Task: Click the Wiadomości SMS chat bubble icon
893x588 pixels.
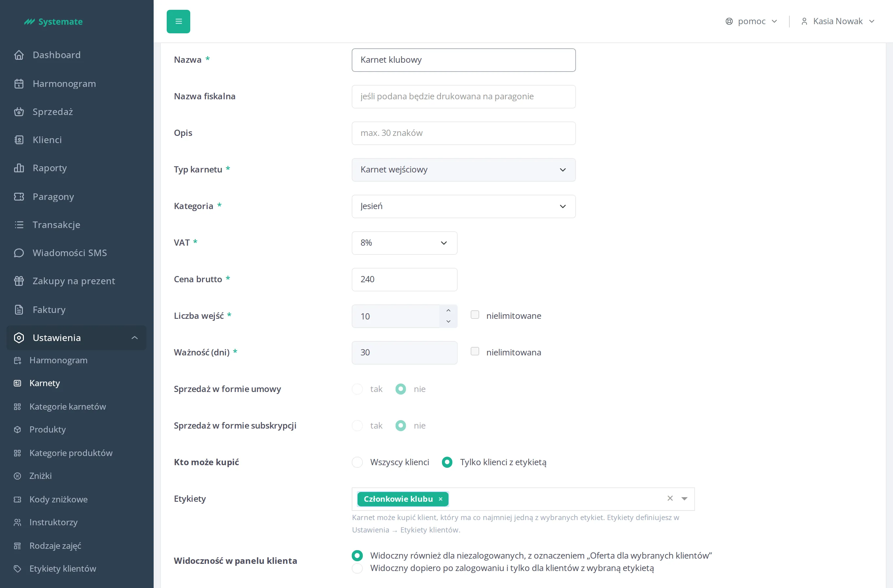Action: point(19,253)
